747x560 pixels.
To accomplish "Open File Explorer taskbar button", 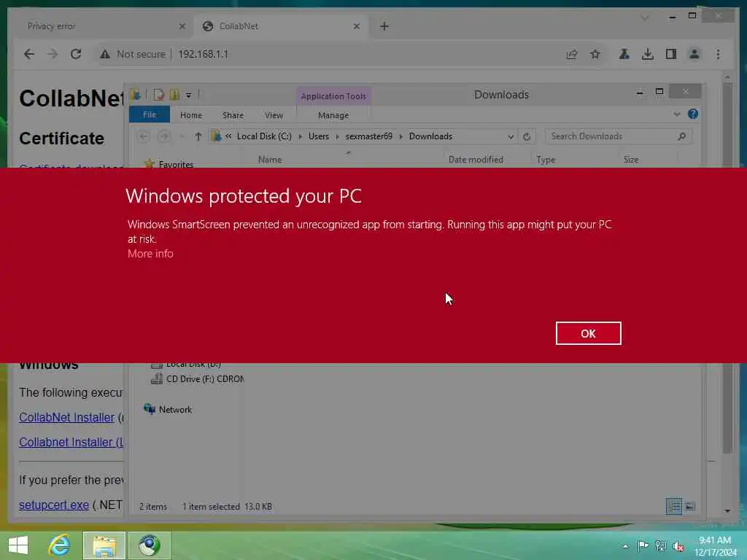I will [x=104, y=545].
